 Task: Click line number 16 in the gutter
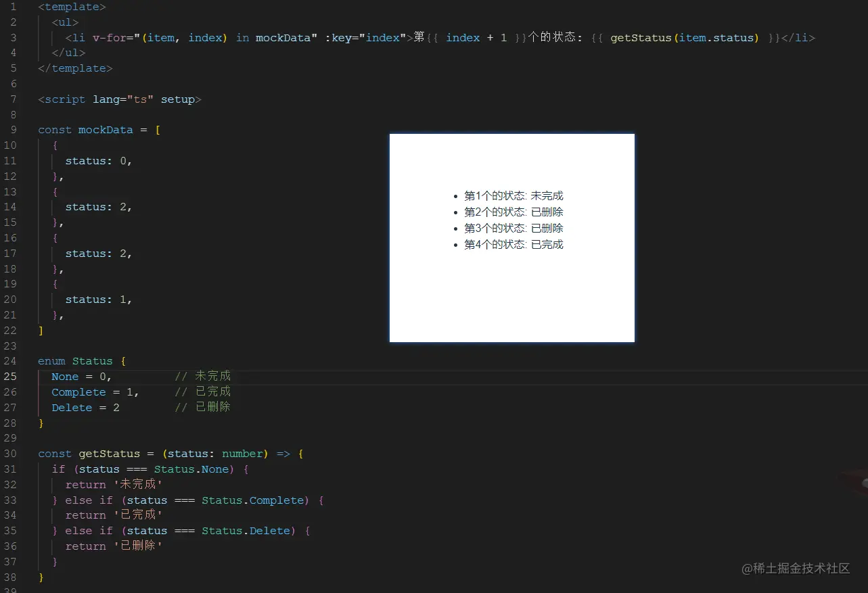[9, 238]
